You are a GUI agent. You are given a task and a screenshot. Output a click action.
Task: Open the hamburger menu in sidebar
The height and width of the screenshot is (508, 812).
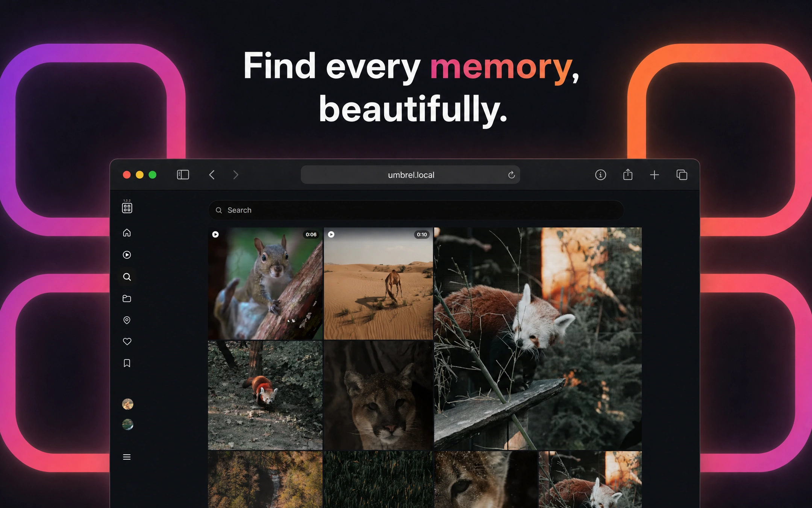pyautogui.click(x=127, y=457)
